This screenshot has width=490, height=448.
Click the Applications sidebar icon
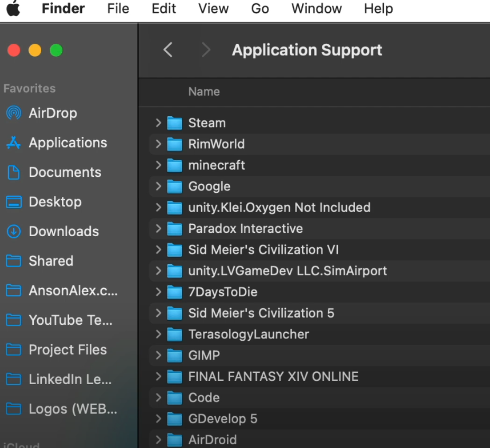pyautogui.click(x=14, y=143)
